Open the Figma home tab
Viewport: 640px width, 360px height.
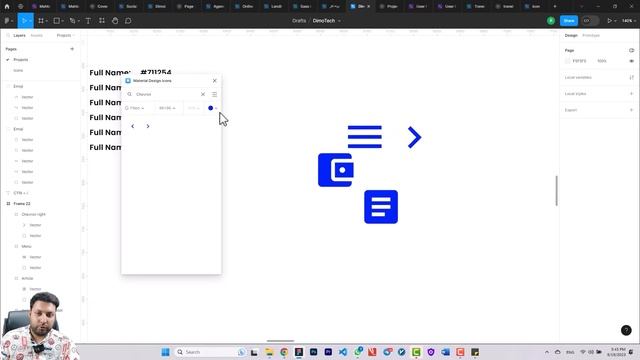(7, 7)
